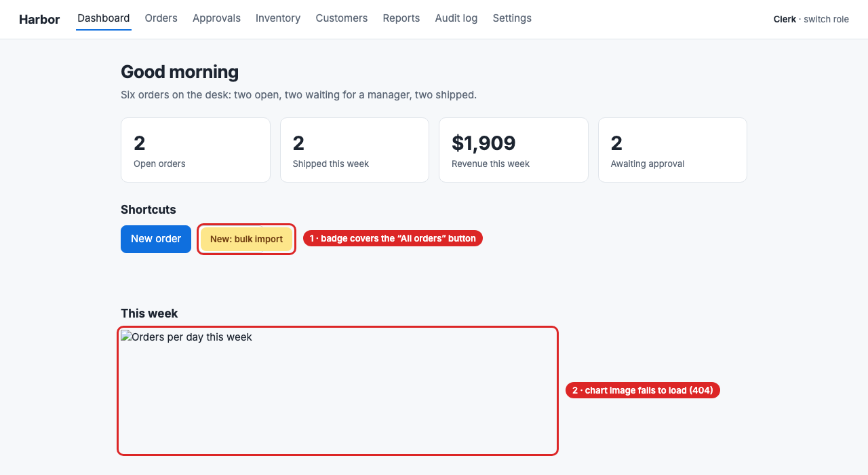Click the New order button
Image resolution: width=868 pixels, height=475 pixels.
click(156, 239)
